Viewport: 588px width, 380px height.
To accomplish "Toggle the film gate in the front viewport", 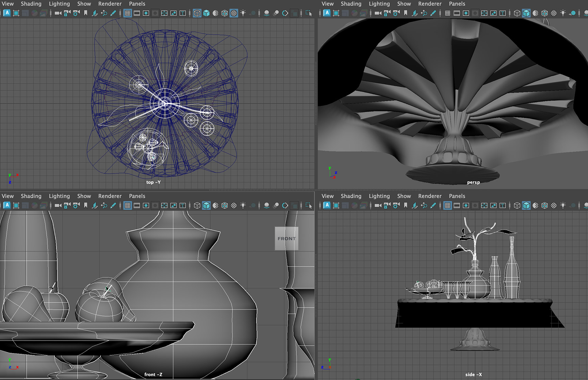I will pyautogui.click(x=137, y=205).
